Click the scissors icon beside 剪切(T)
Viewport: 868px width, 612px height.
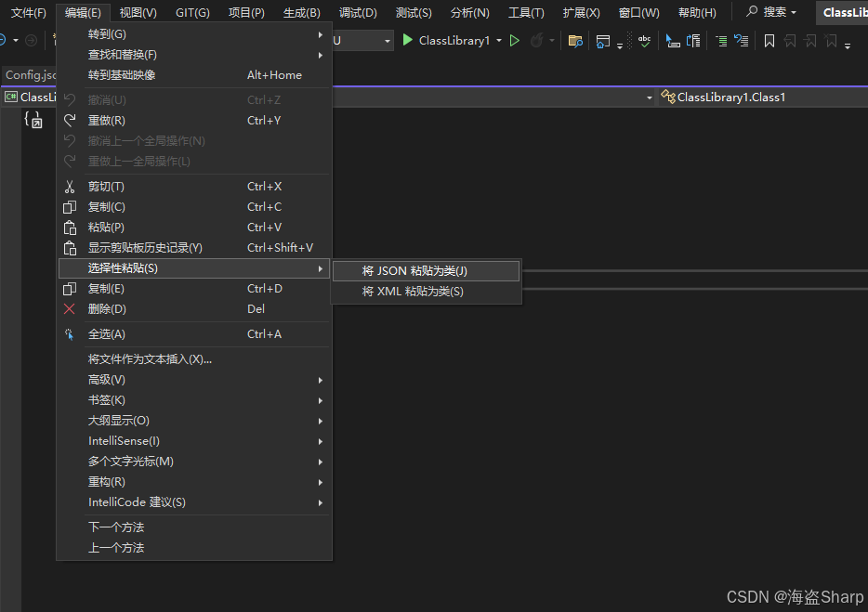[x=69, y=187]
